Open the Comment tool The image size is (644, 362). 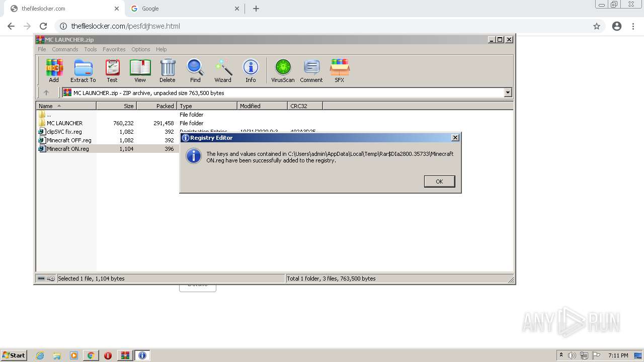(311, 70)
